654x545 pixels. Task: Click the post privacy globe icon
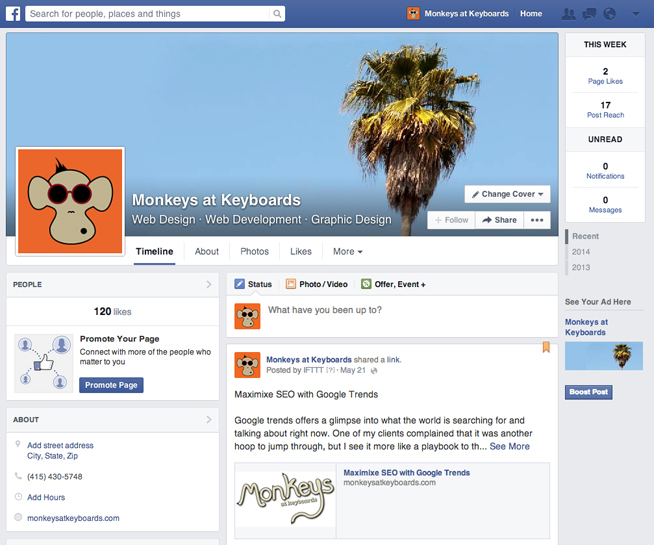tap(374, 371)
